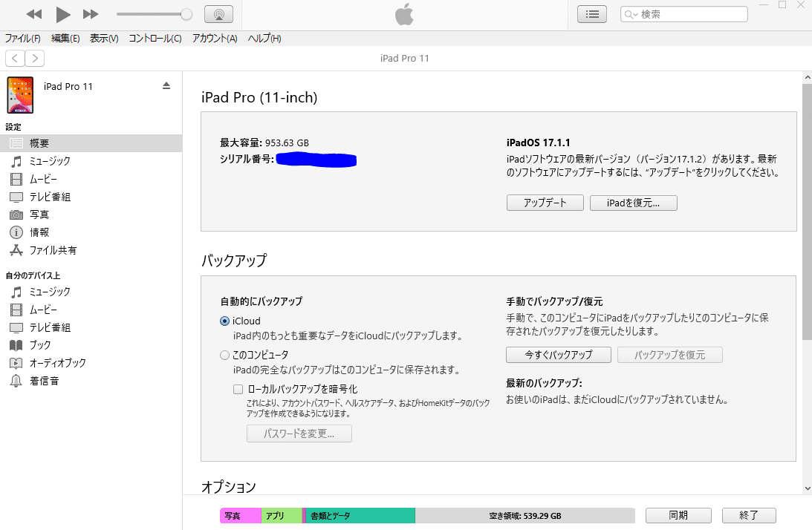The width and height of the screenshot is (812, 530).
Task: Click the 最新のバックアップ: label
Action: [x=544, y=383]
